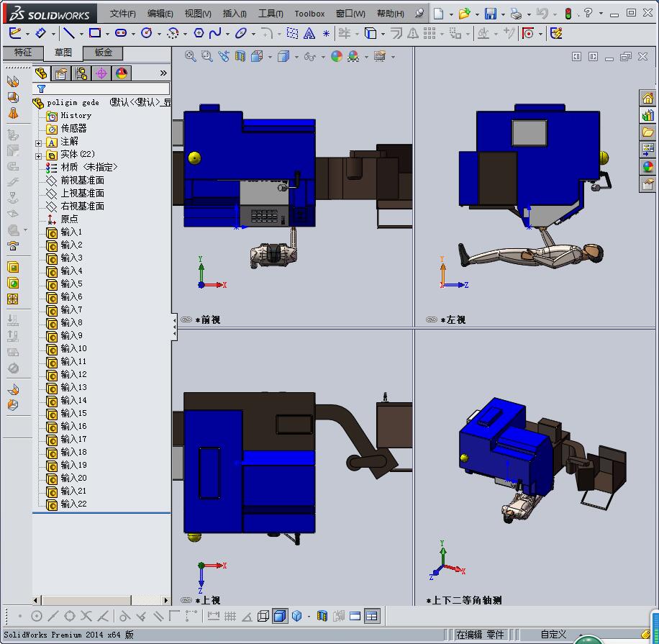Select the Slot sketch tool
The image size is (659, 644).
coord(121,33)
